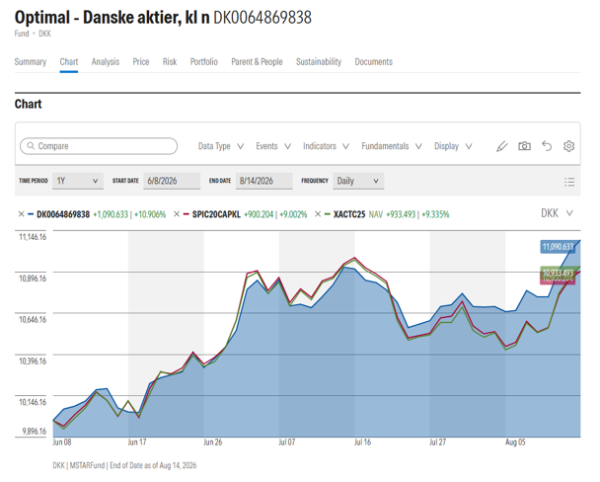Screen dimensions: 600x482
Task: Open the Parent & People tab
Action: pos(257,62)
